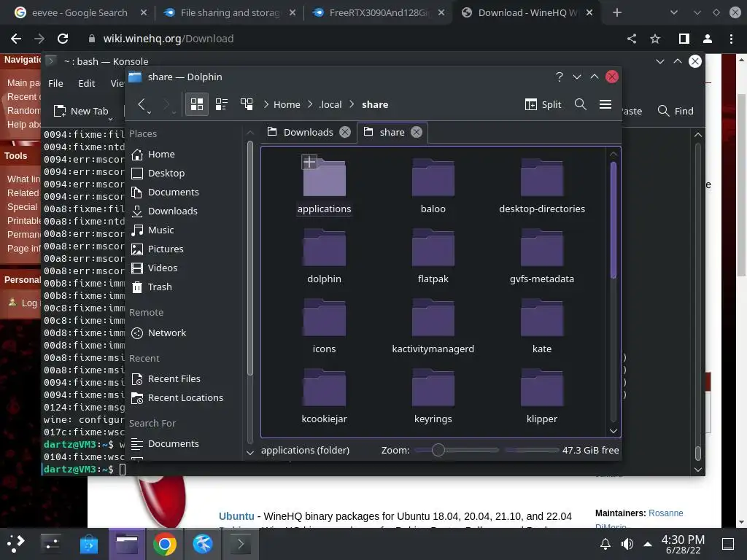Bookmark this page with star icon
747x560 pixels.
point(656,39)
